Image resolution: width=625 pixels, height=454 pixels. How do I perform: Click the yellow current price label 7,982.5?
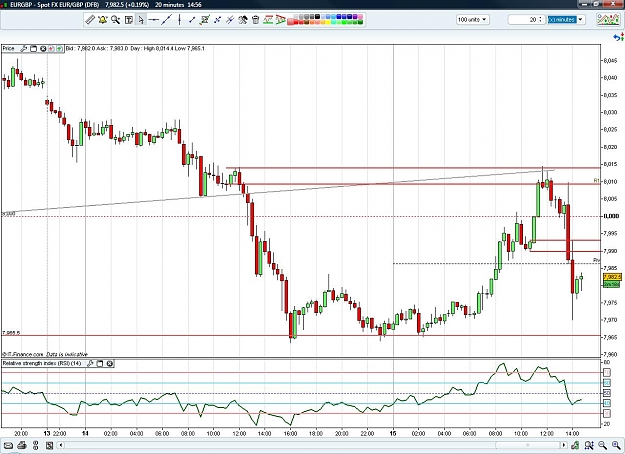pos(612,277)
